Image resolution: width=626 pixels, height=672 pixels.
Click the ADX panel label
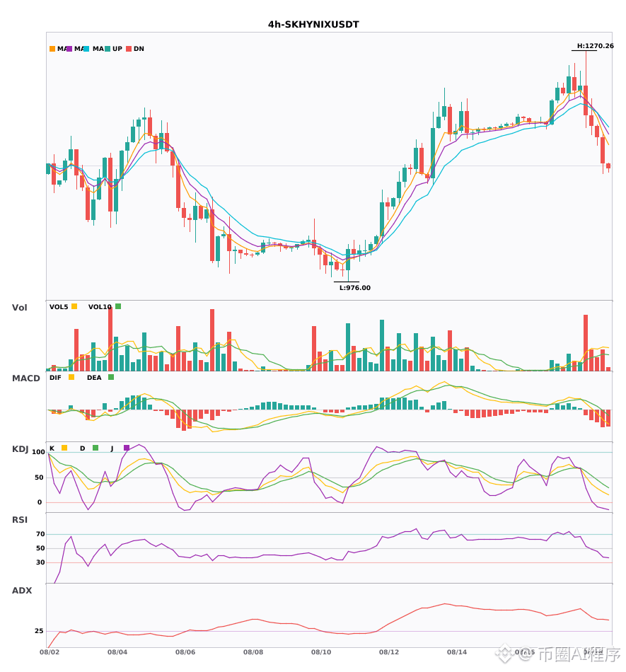pos(22,591)
